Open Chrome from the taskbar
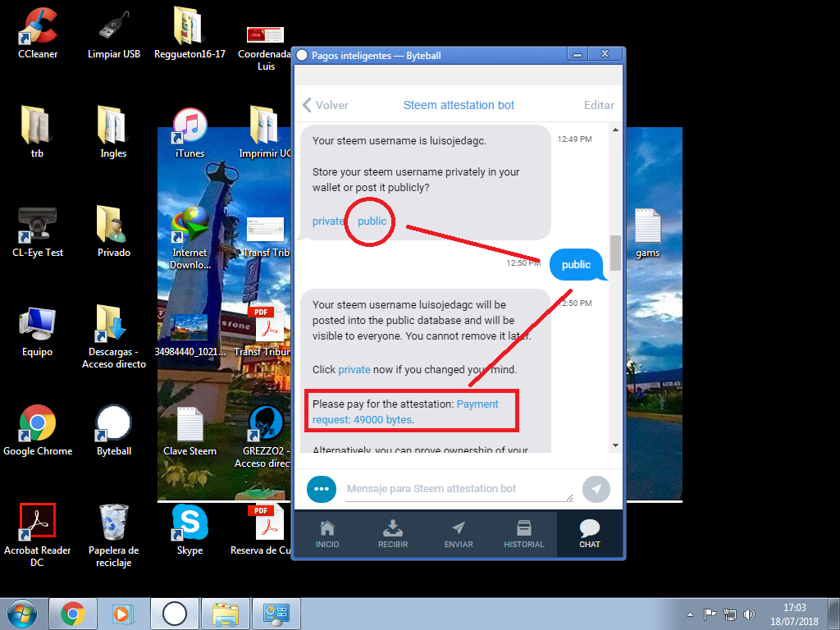840x630 pixels. (73, 614)
